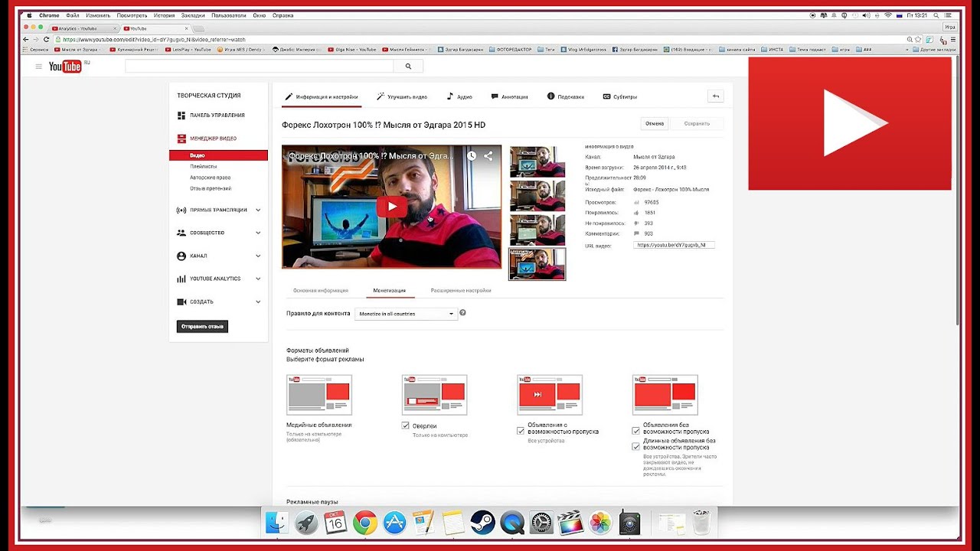This screenshot has width=980, height=551.
Task: Open App Store in dock
Action: point(394,523)
